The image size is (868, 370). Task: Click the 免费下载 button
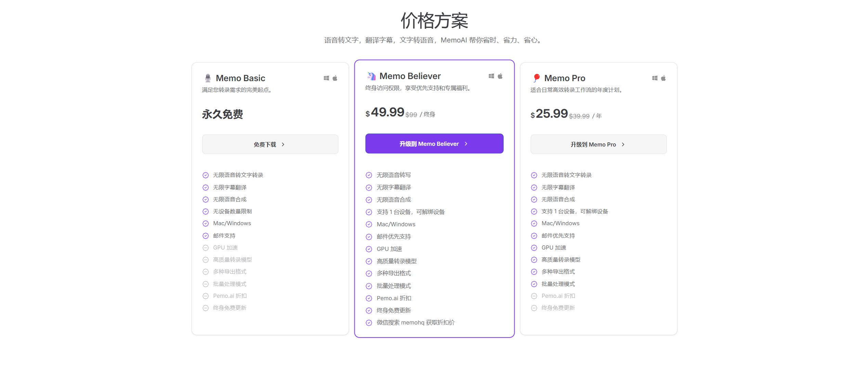(270, 144)
